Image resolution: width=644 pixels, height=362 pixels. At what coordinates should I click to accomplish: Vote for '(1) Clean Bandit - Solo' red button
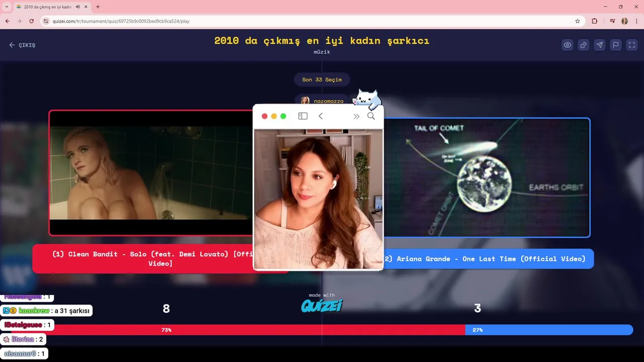(x=143, y=258)
